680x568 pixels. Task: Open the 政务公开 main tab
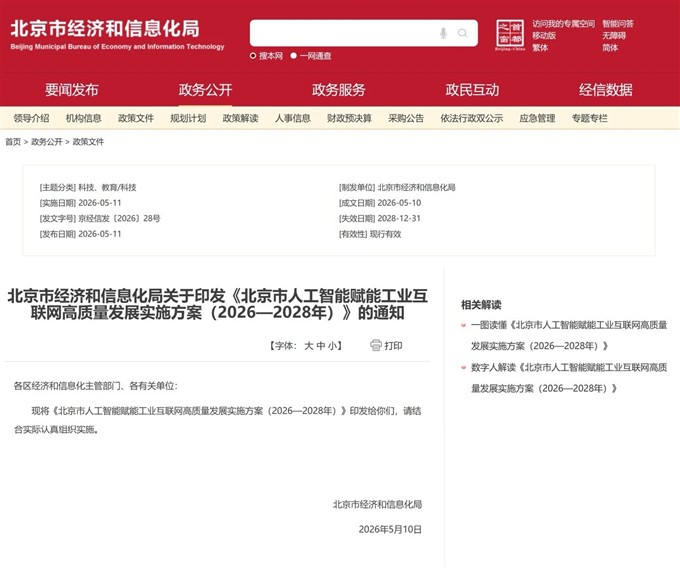(x=205, y=90)
